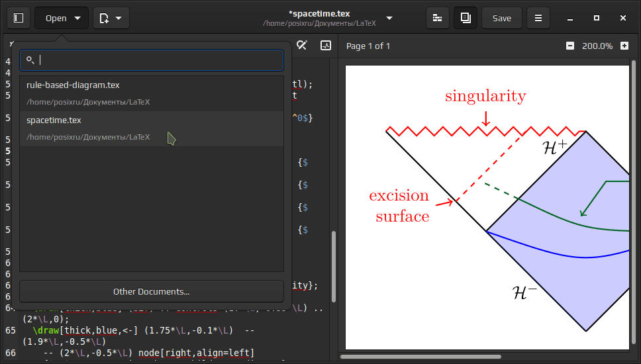The width and height of the screenshot is (641, 364).
Task: Click the 'excision' label in preview
Action: click(399, 195)
